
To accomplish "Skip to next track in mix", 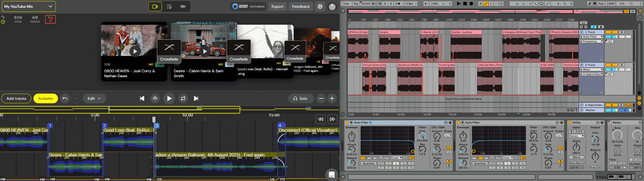I will click(x=196, y=98).
